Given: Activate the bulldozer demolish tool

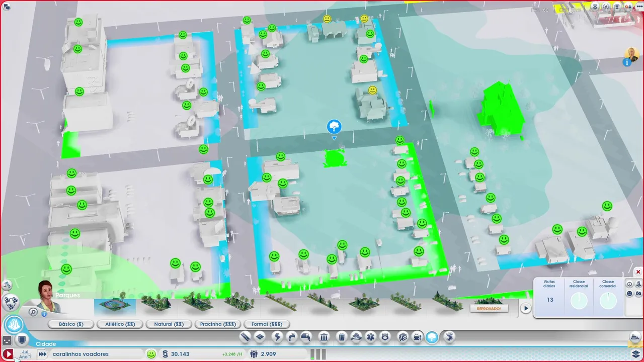Looking at the screenshot, I should coord(635,338).
